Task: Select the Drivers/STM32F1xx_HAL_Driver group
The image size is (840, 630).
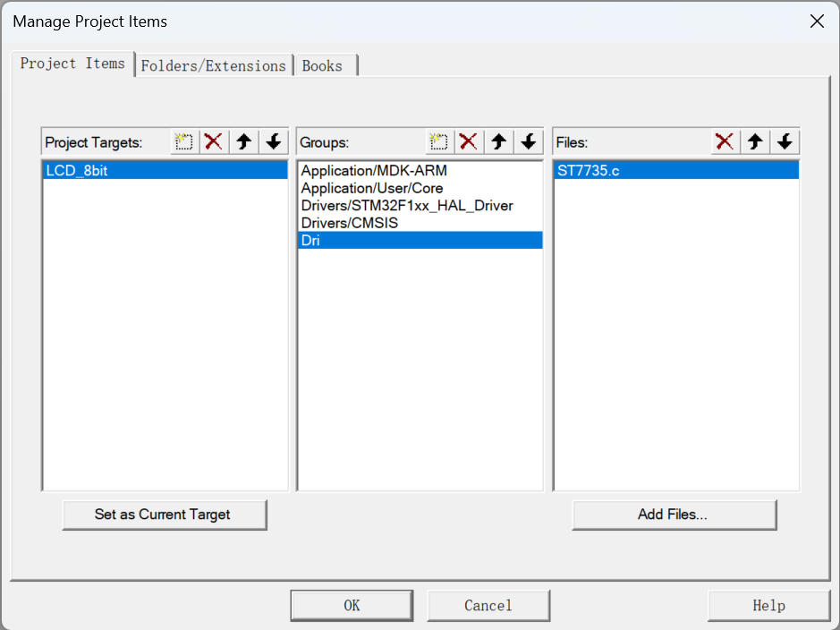Action: click(420, 206)
